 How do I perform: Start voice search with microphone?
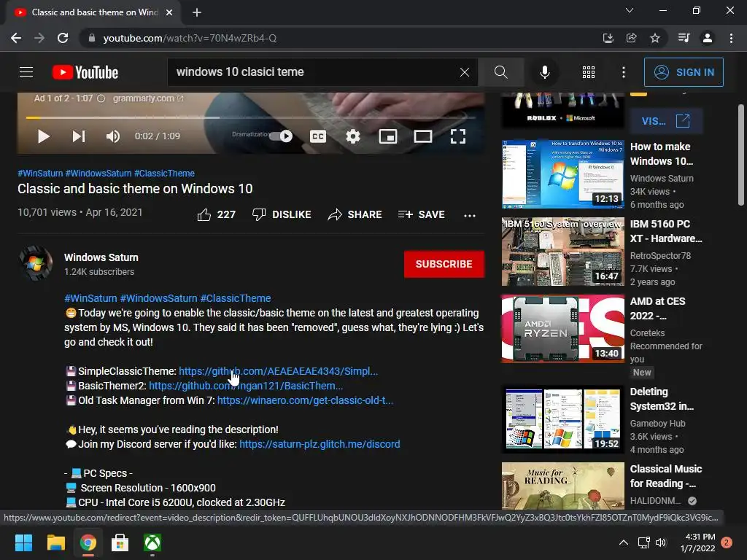coord(544,72)
